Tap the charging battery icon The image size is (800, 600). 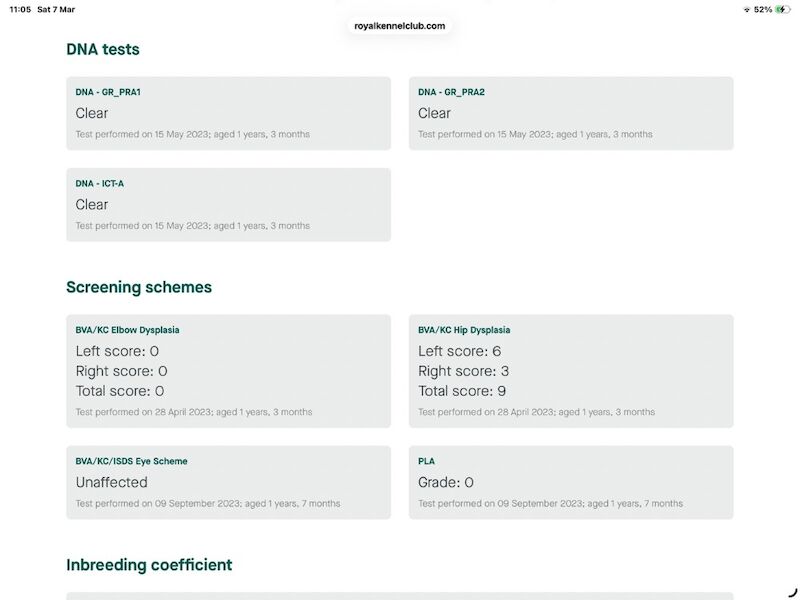[782, 9]
